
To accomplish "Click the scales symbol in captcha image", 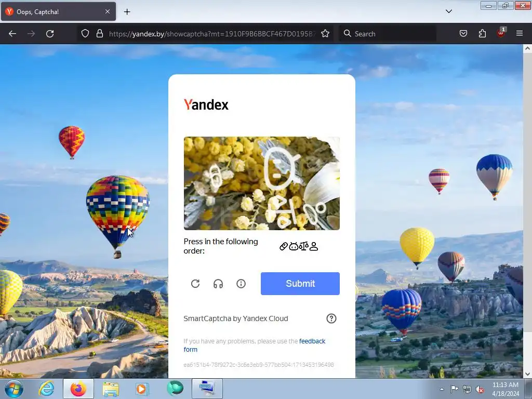I will (284, 212).
